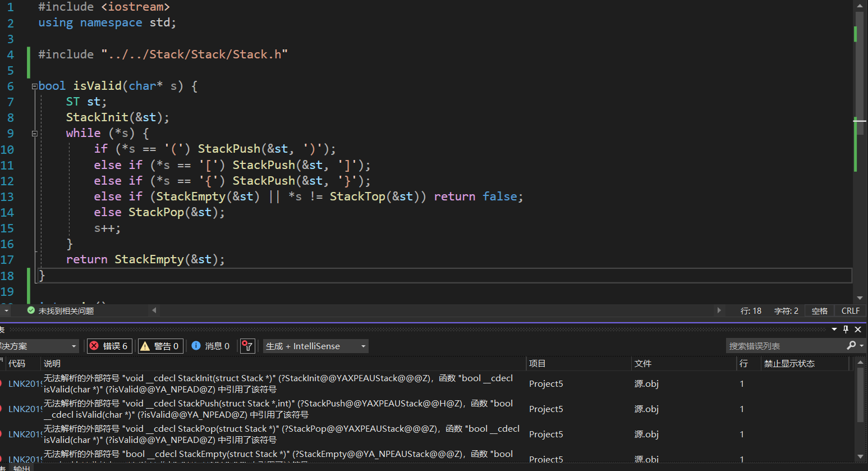Click Project5 in the StackInit row
Screen dimensions: 868x471
point(545,383)
